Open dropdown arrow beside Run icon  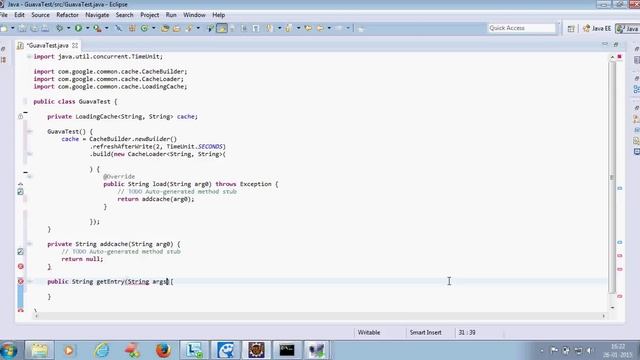[87, 28]
